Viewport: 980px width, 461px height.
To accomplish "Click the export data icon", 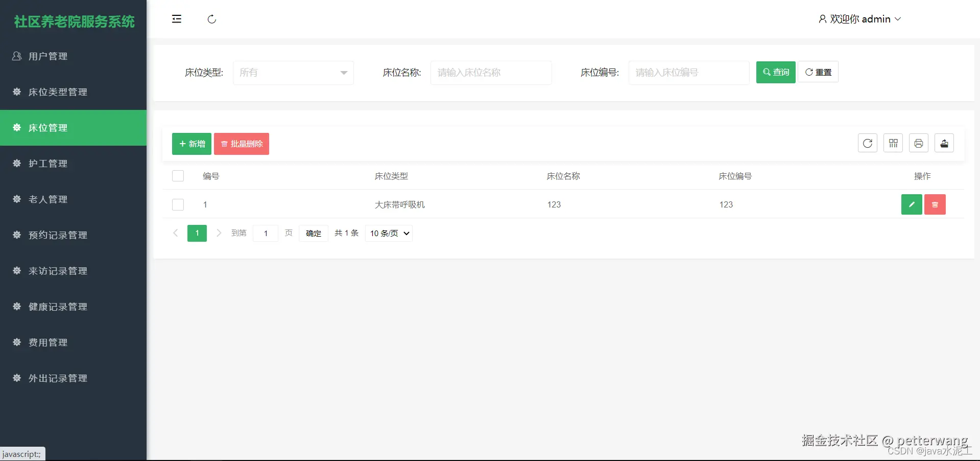I will [x=944, y=143].
